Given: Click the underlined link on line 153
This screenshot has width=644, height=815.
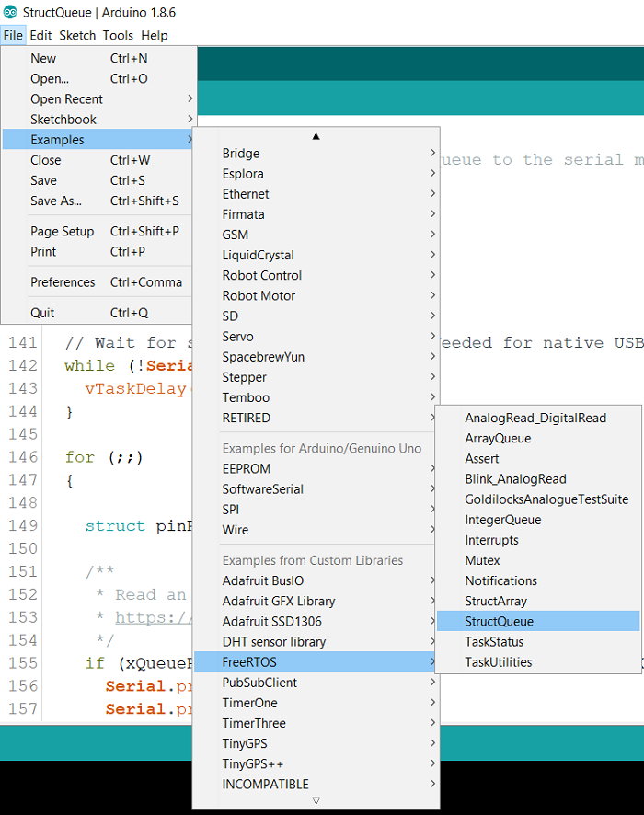Looking at the screenshot, I should pyautogui.click(x=152, y=617).
